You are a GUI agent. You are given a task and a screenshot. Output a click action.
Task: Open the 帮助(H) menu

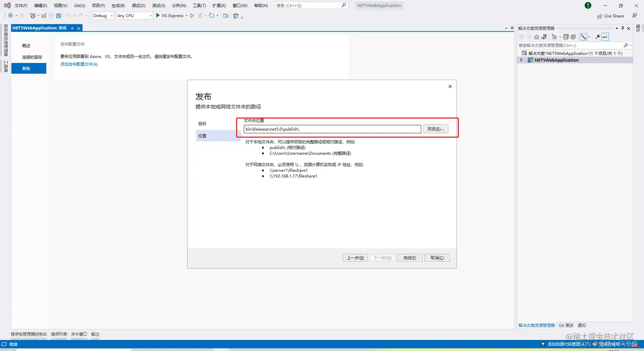(x=261, y=6)
